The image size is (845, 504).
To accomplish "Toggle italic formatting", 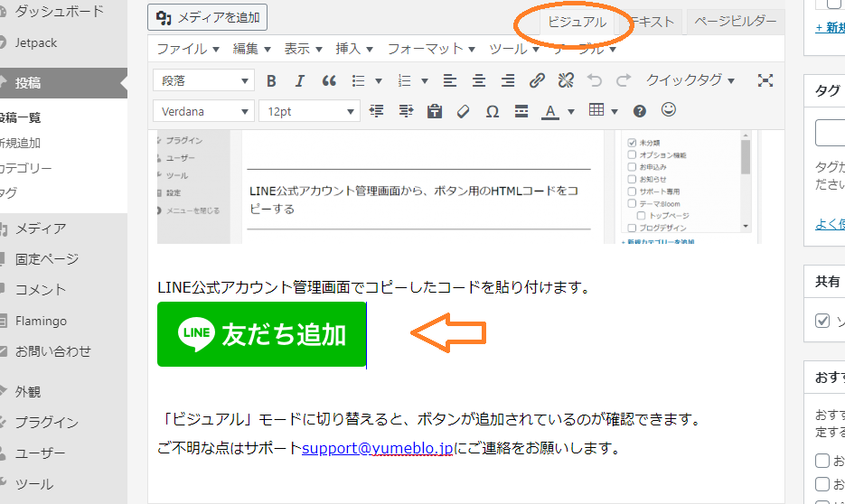I will coord(300,80).
